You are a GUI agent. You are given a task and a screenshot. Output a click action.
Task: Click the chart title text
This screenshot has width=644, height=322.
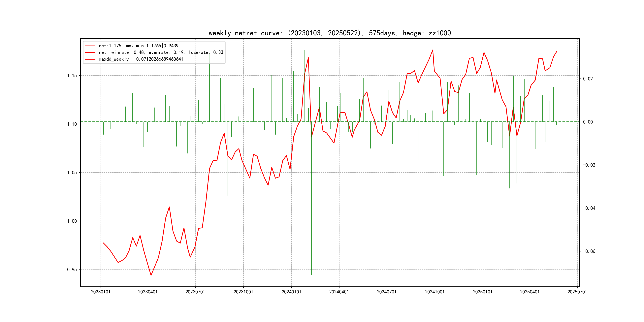point(330,33)
